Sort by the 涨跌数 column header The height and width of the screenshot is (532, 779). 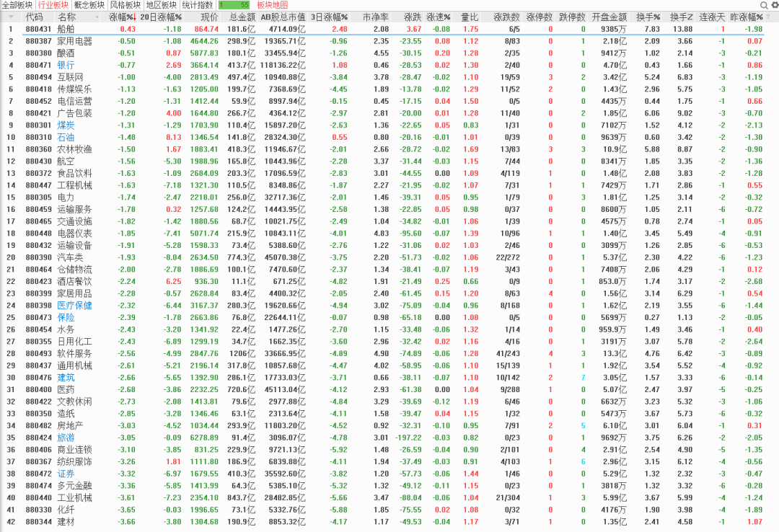(506, 17)
